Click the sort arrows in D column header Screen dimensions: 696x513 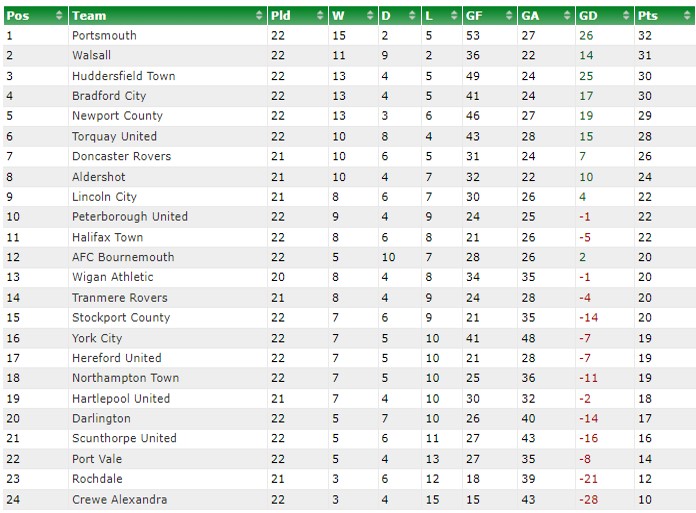coord(412,16)
